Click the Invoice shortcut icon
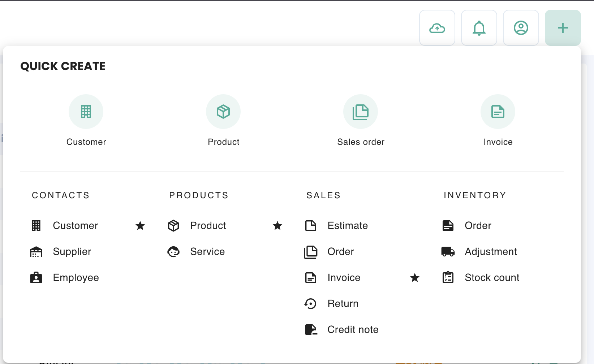The width and height of the screenshot is (594, 364). (498, 112)
